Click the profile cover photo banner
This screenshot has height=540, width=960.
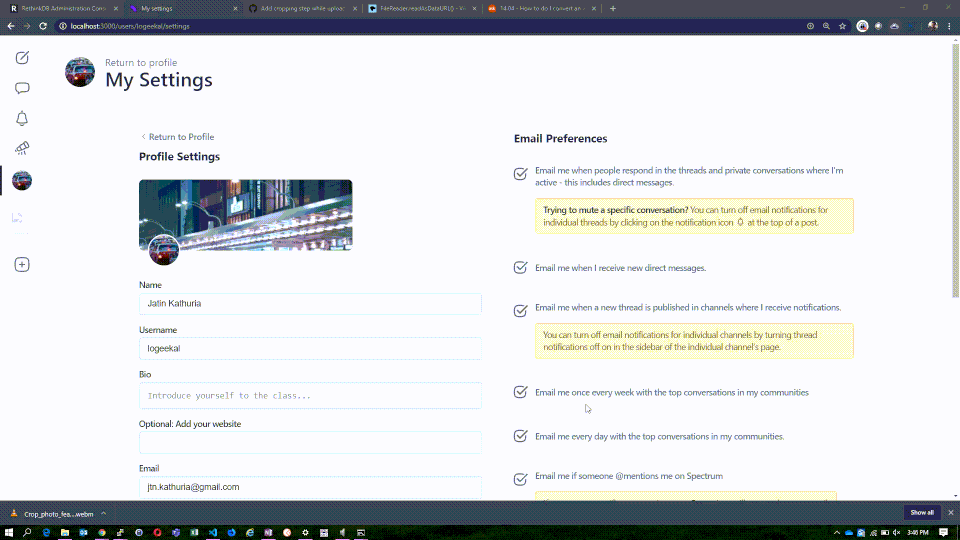click(x=246, y=215)
